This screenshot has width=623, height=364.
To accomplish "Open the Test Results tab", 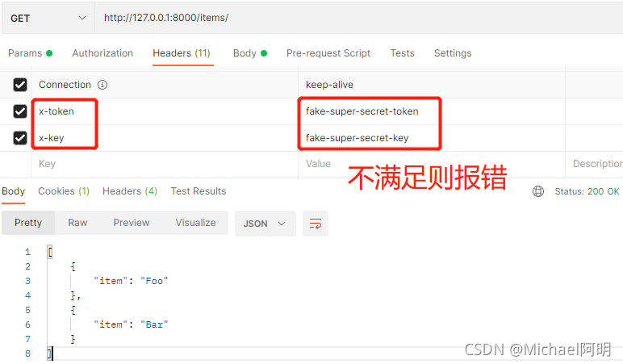I will click(199, 191).
